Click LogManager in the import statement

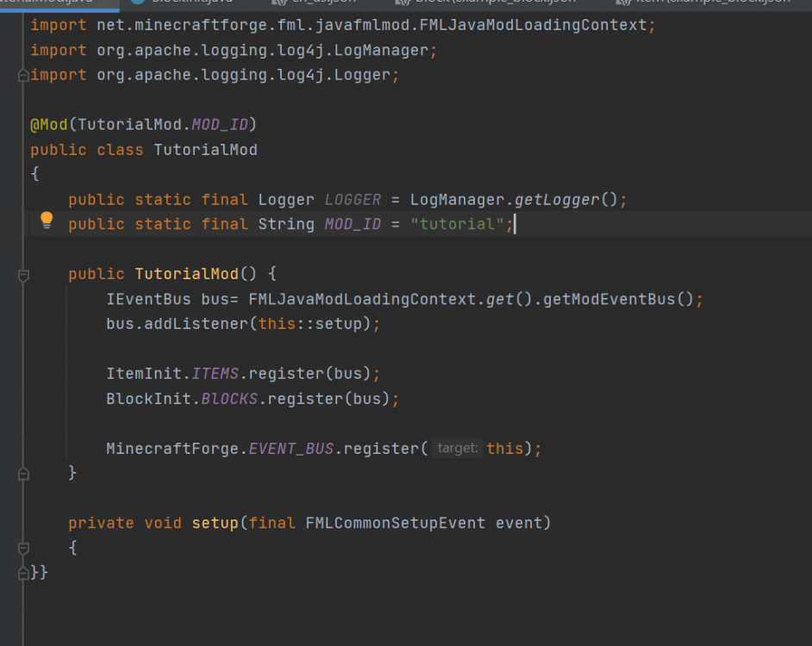(x=381, y=50)
